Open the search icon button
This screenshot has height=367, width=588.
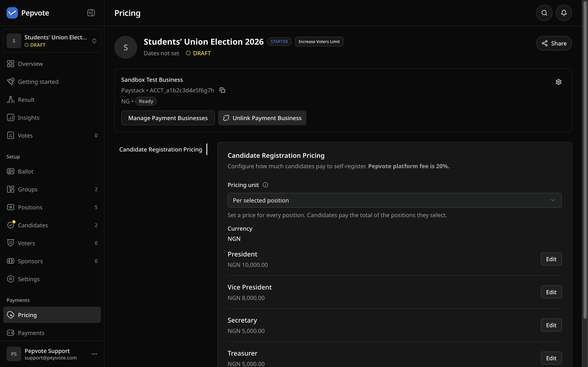click(544, 13)
